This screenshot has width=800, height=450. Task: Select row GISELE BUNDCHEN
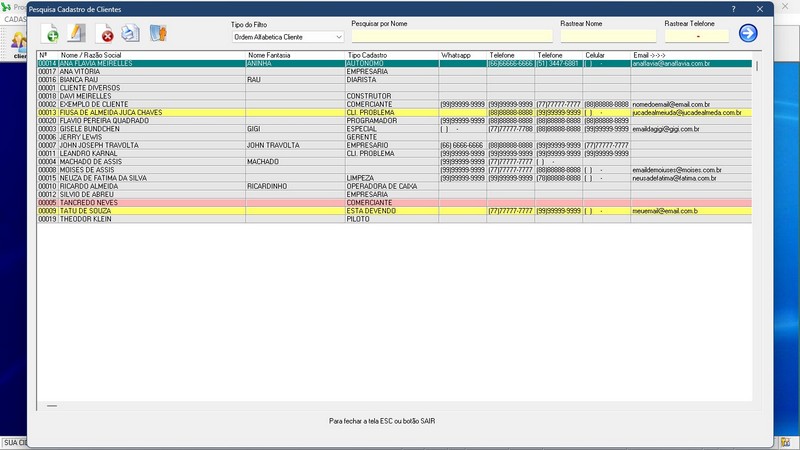pos(394,129)
